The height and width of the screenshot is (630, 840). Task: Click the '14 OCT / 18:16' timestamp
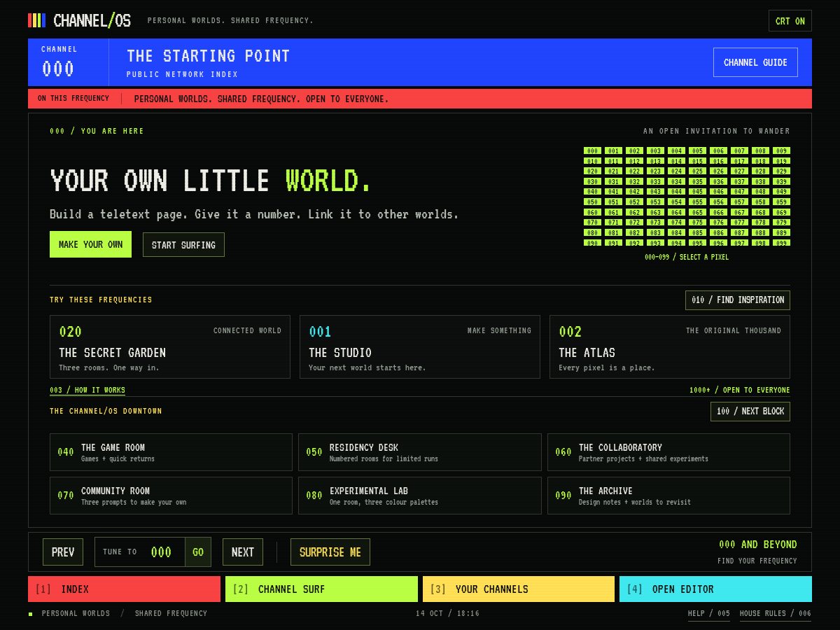click(448, 613)
